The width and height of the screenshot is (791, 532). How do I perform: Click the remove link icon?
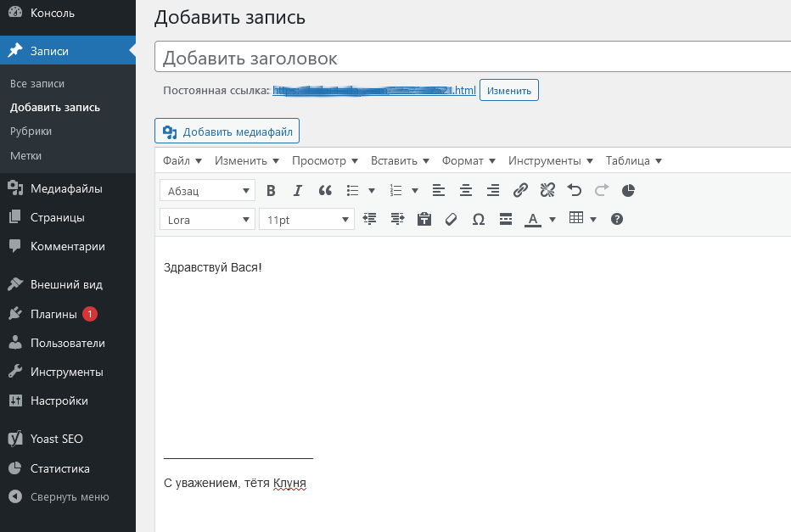point(548,191)
